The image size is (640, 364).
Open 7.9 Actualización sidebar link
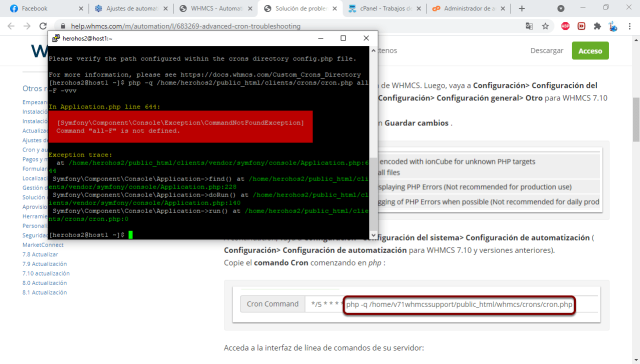(44, 264)
